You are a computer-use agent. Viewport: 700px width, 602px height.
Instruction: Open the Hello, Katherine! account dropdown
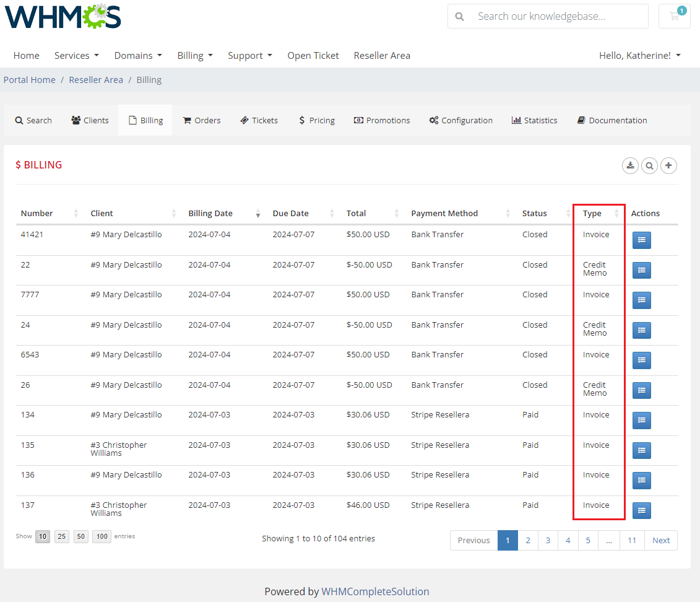[x=640, y=55]
